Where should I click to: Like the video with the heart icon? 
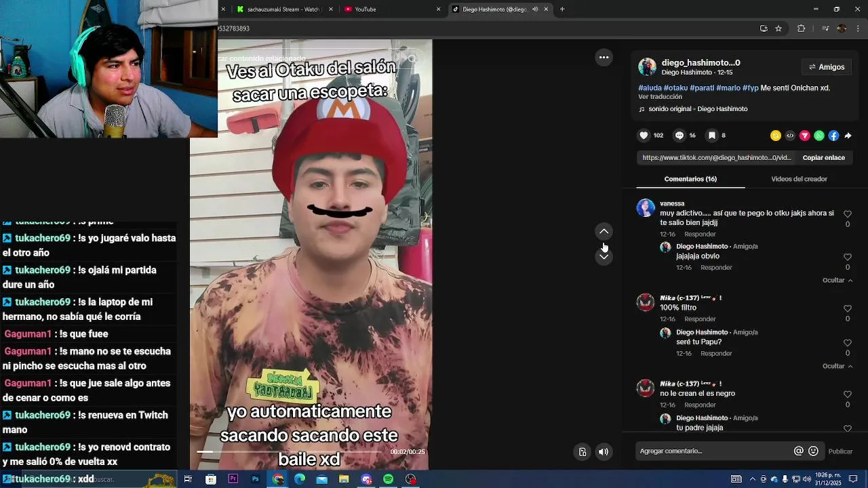tap(644, 136)
